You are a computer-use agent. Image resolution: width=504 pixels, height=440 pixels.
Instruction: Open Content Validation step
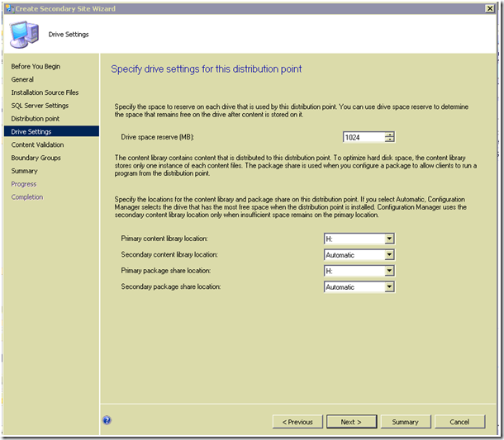tap(37, 144)
